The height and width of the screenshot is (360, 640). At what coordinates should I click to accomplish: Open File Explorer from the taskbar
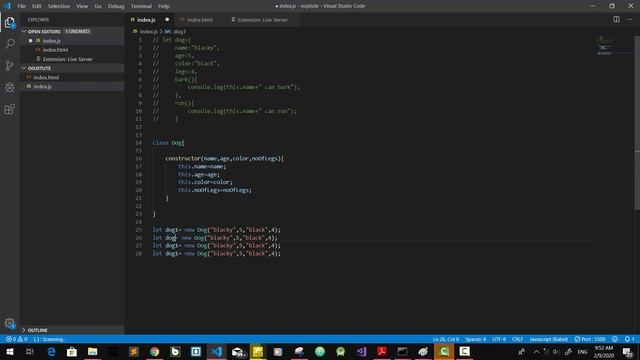tap(93, 351)
